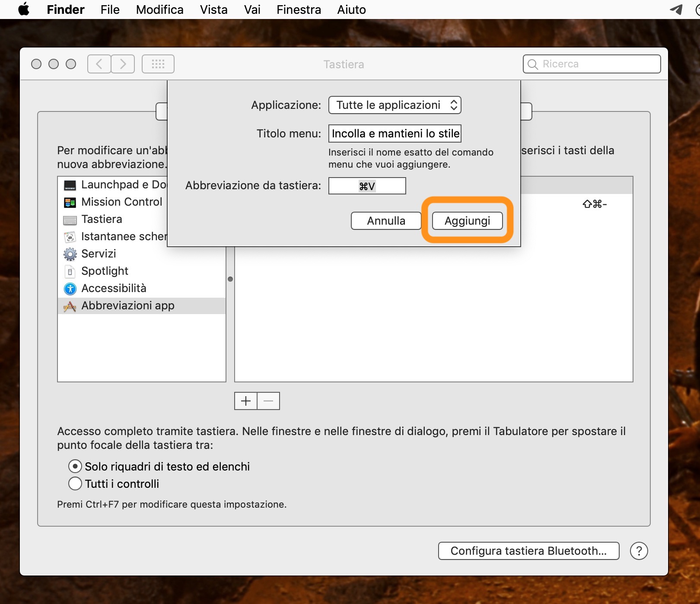
Task: Select Servizi in the list
Action: point(142,254)
